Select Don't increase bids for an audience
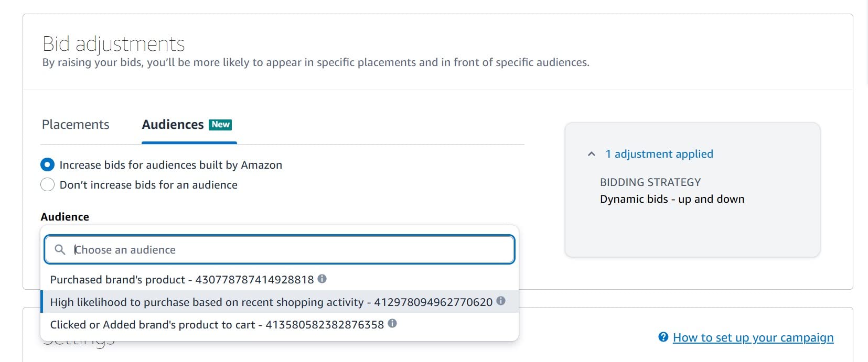 (x=48, y=185)
